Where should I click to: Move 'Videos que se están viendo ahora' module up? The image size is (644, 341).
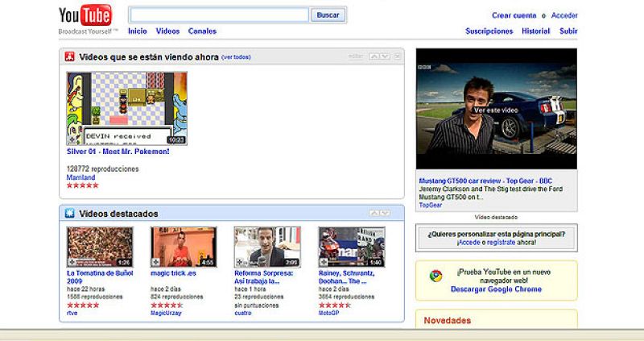point(374,56)
